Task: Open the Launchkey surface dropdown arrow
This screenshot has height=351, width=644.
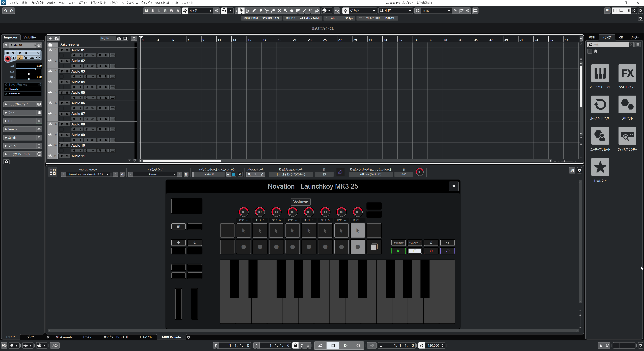Action: click(x=454, y=186)
